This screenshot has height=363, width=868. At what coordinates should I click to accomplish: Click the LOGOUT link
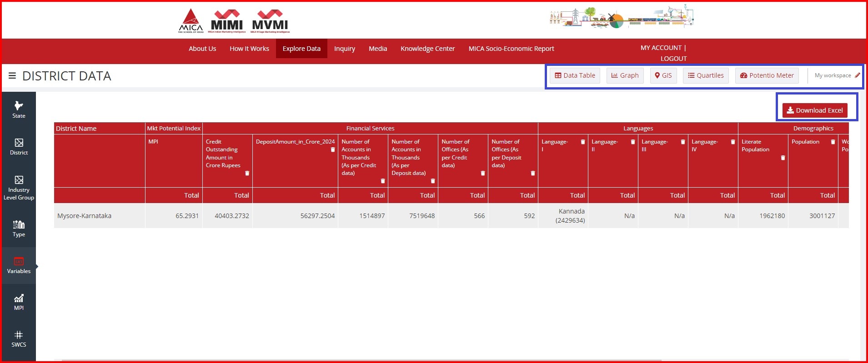pos(673,59)
